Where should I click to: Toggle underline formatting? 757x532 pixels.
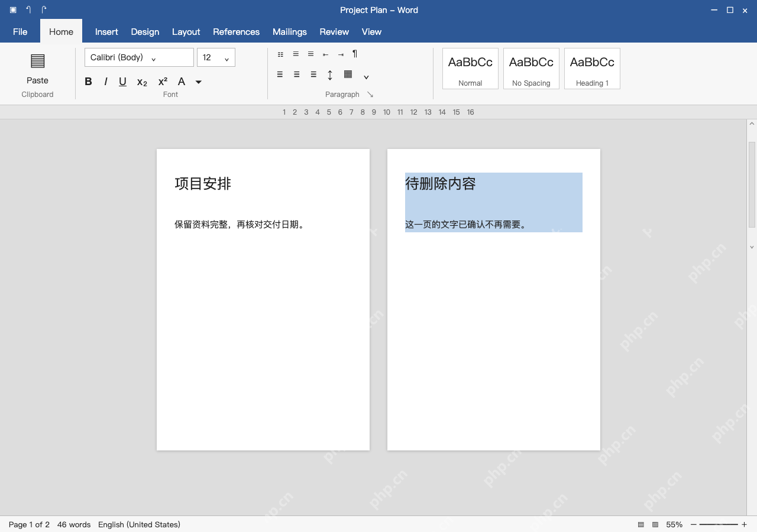tap(122, 82)
